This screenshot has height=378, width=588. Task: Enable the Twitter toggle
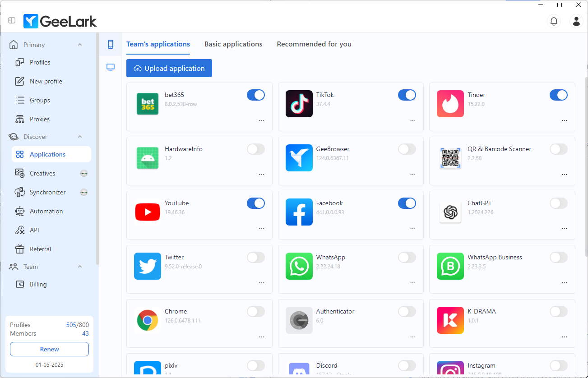(256, 257)
